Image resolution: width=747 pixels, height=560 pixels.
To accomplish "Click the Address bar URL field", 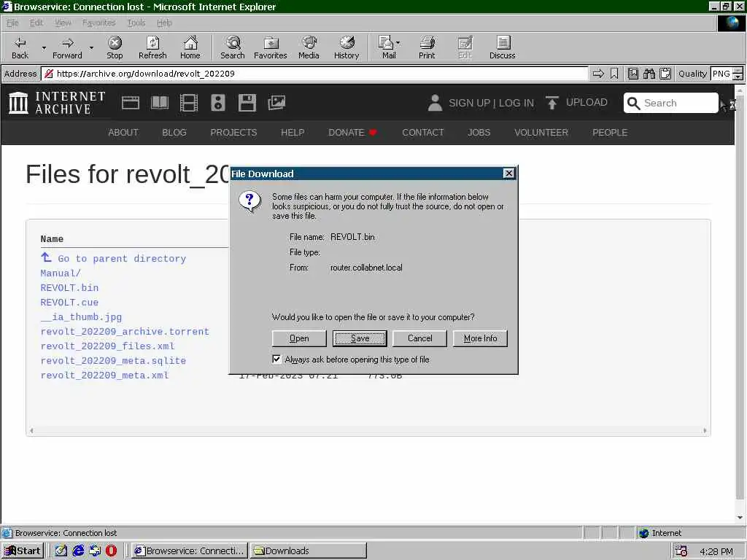I will pyautogui.click(x=314, y=74).
